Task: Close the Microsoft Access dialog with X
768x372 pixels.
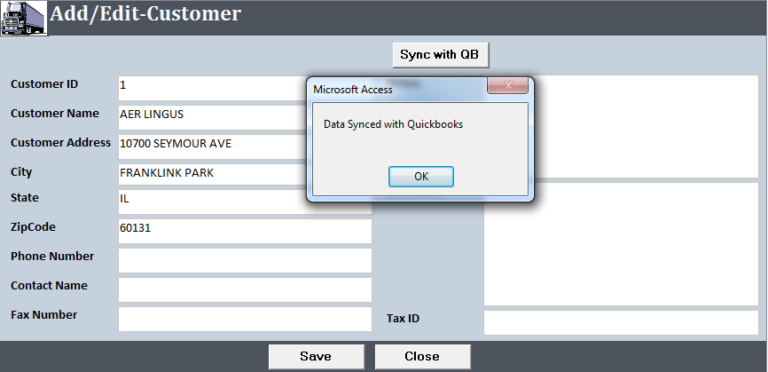Action: click(508, 86)
